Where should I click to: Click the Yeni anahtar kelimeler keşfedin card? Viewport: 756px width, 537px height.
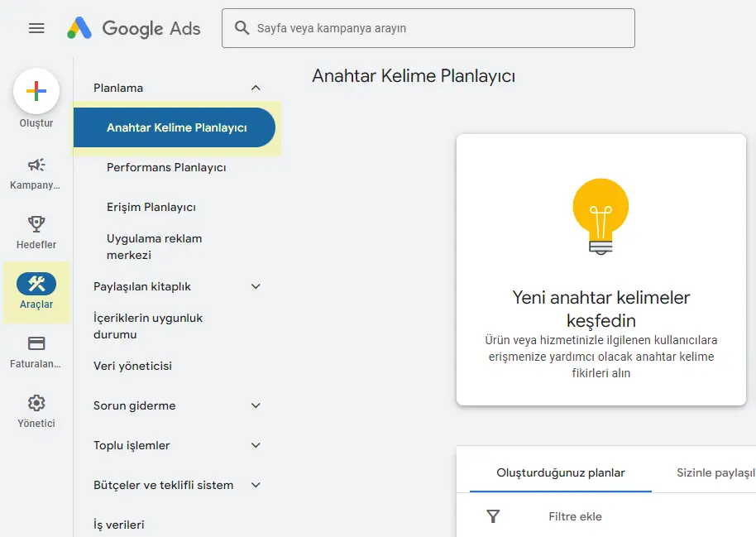600,270
